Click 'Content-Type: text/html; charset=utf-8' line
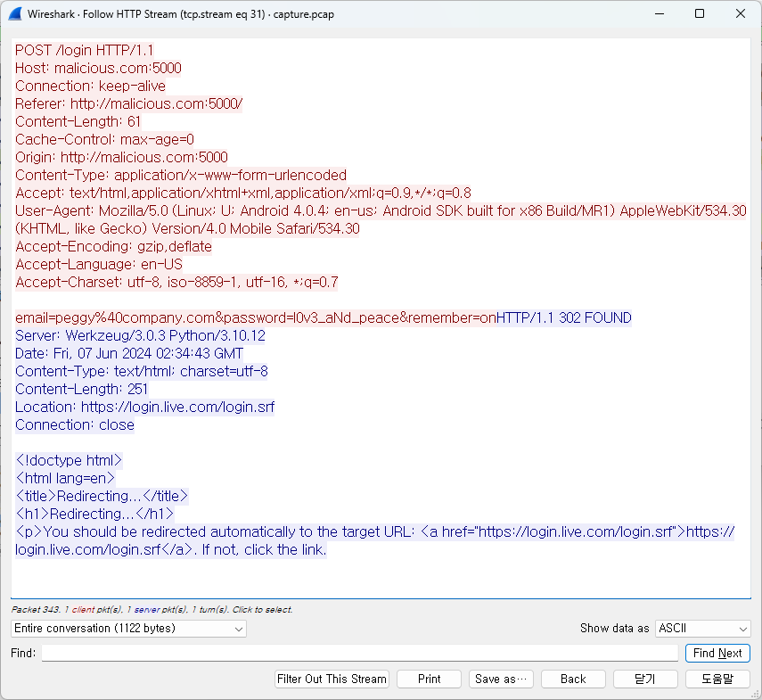This screenshot has width=762, height=700. pos(142,371)
